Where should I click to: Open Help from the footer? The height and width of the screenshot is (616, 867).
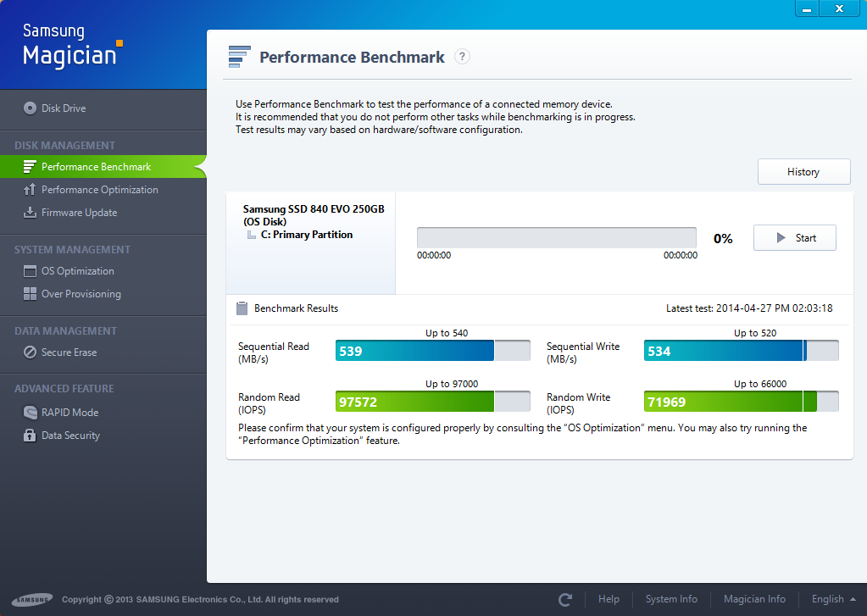pyautogui.click(x=609, y=599)
